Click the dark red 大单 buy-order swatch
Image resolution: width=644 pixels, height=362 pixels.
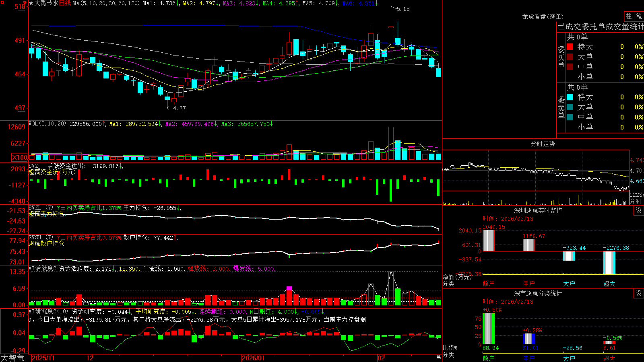570,57
